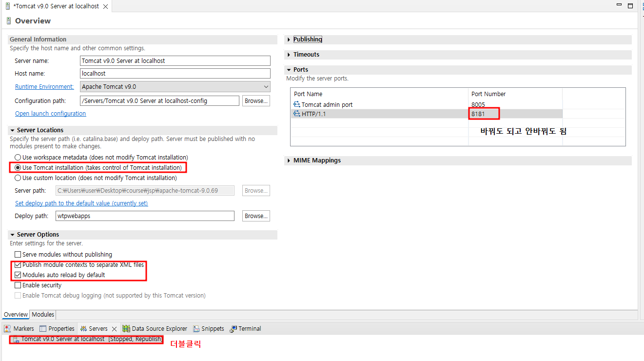Click the HTTP/1.1 port row icon

[x=297, y=114]
